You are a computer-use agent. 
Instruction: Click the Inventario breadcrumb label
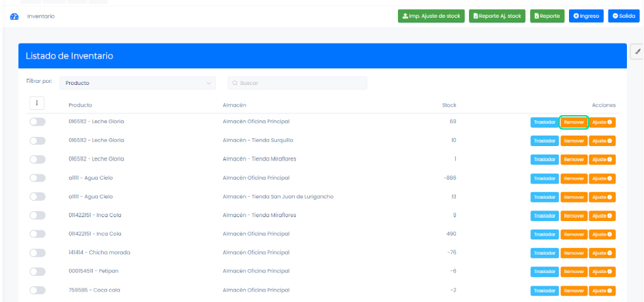pos(41,16)
